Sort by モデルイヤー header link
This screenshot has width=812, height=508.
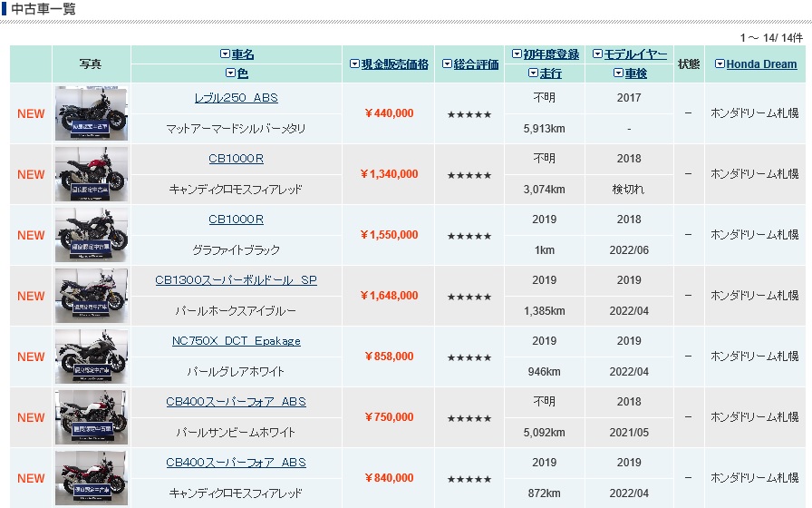[x=635, y=54]
